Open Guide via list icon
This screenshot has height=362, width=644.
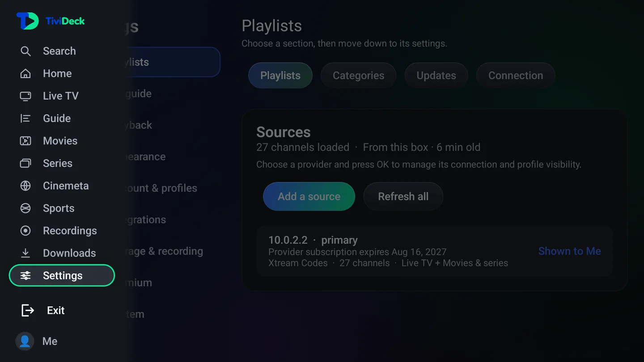pyautogui.click(x=25, y=118)
